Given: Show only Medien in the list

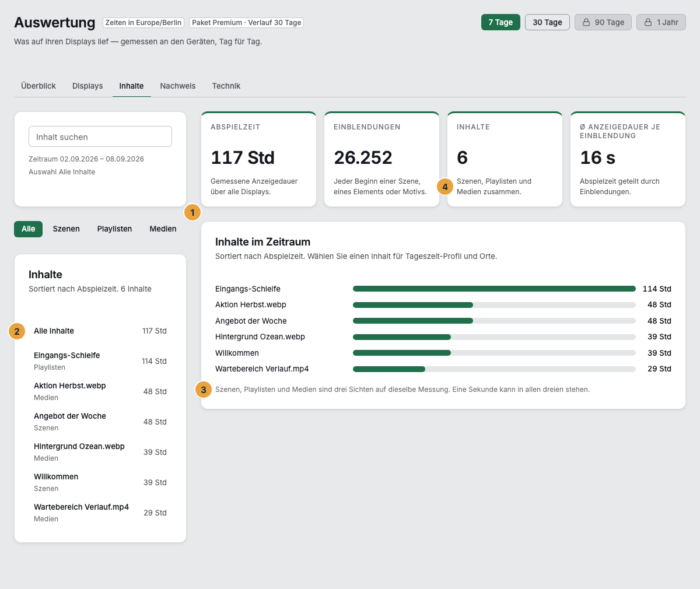Looking at the screenshot, I should 163,229.
